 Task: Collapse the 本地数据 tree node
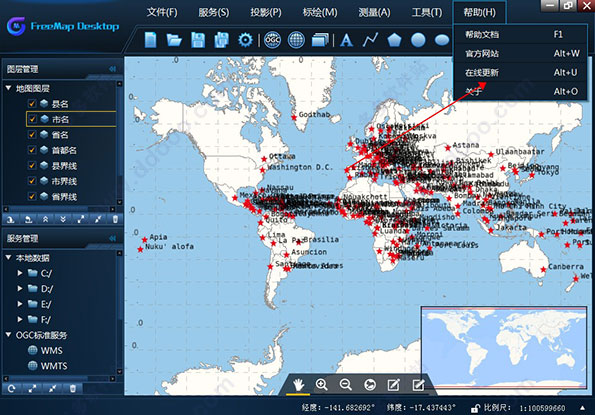point(8,258)
